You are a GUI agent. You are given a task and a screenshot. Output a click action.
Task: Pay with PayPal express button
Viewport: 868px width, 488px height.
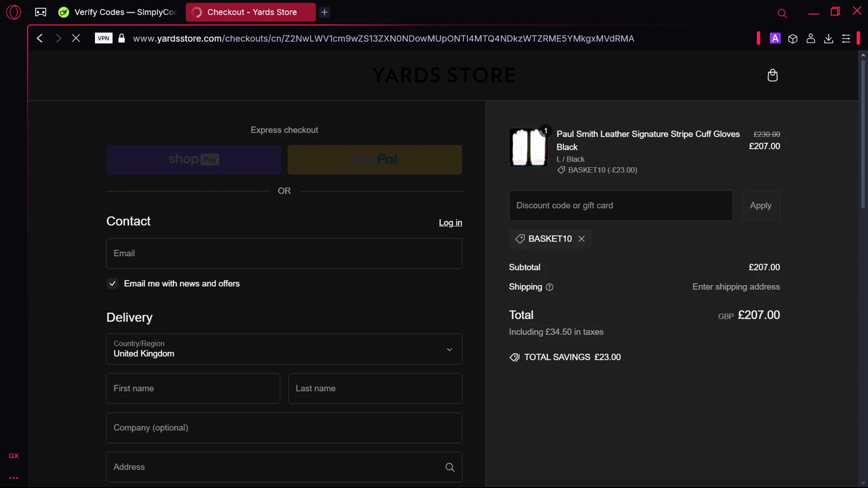click(x=375, y=160)
